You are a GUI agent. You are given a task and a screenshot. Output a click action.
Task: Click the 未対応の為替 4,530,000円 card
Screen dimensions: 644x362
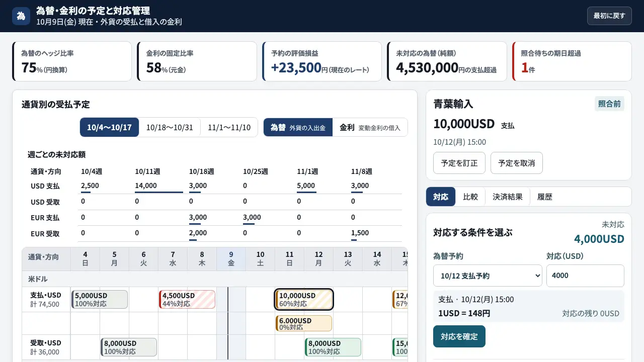pyautogui.click(x=447, y=61)
